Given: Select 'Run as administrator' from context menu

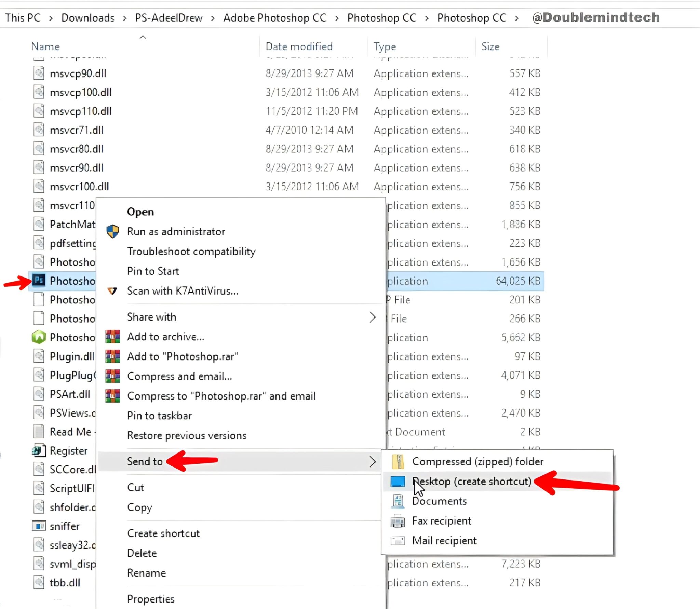Looking at the screenshot, I should coord(176,231).
